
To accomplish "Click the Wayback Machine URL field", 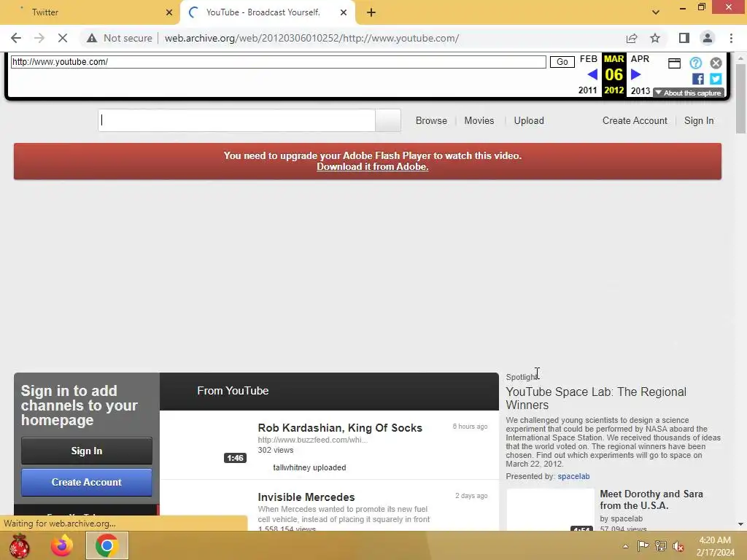I will (278, 62).
